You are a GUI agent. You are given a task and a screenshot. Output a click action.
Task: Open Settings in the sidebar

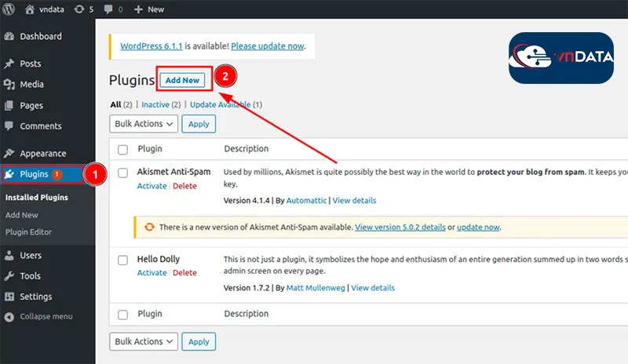pos(35,297)
